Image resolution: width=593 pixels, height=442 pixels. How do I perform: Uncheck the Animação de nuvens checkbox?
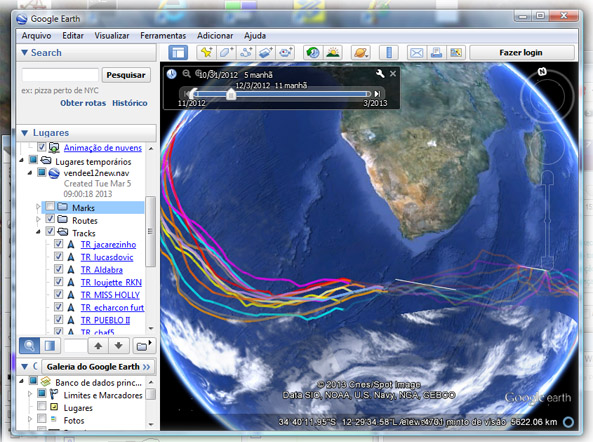(x=42, y=147)
